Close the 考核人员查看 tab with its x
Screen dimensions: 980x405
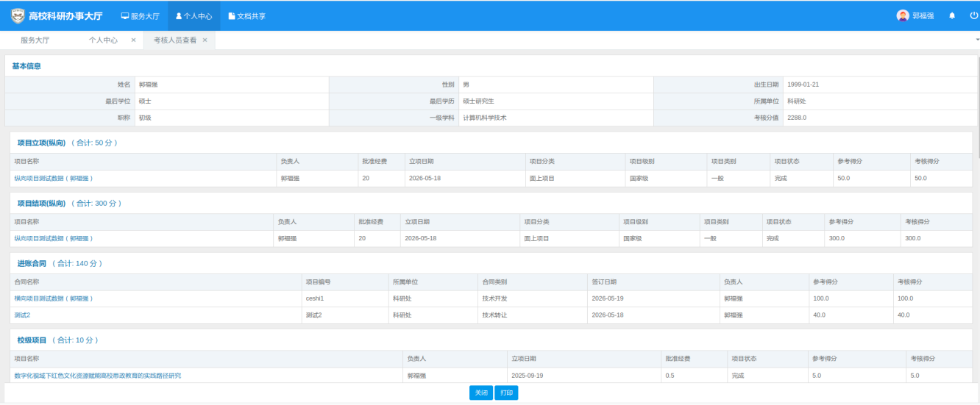[x=205, y=40]
